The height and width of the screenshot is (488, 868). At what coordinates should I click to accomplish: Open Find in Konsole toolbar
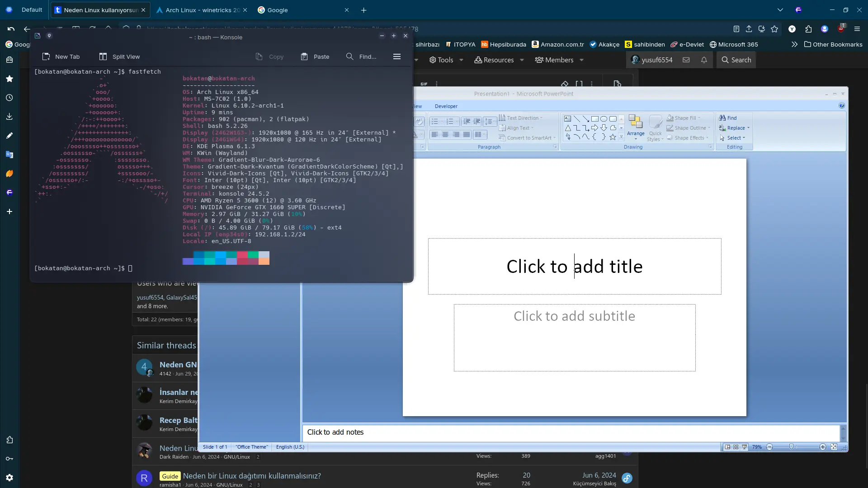(x=361, y=56)
